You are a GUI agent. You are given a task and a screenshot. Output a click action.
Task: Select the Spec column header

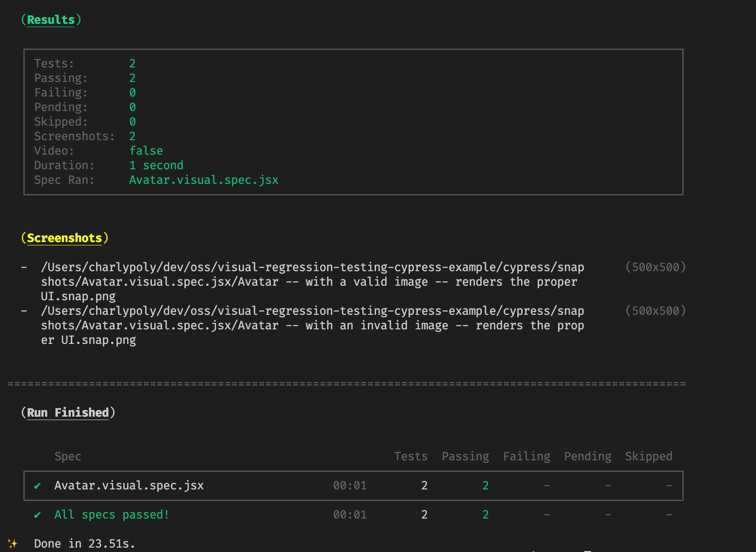(x=67, y=456)
